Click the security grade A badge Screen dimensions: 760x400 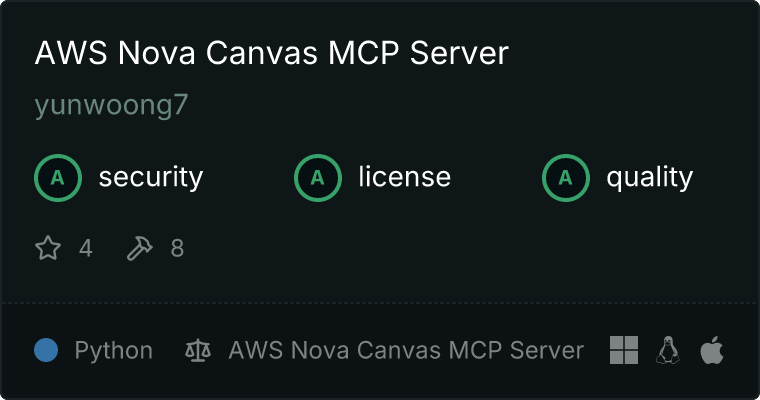tap(58, 178)
